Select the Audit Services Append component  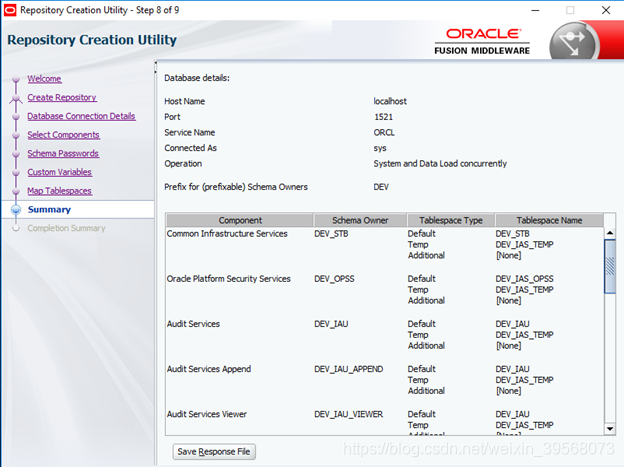tap(209, 369)
